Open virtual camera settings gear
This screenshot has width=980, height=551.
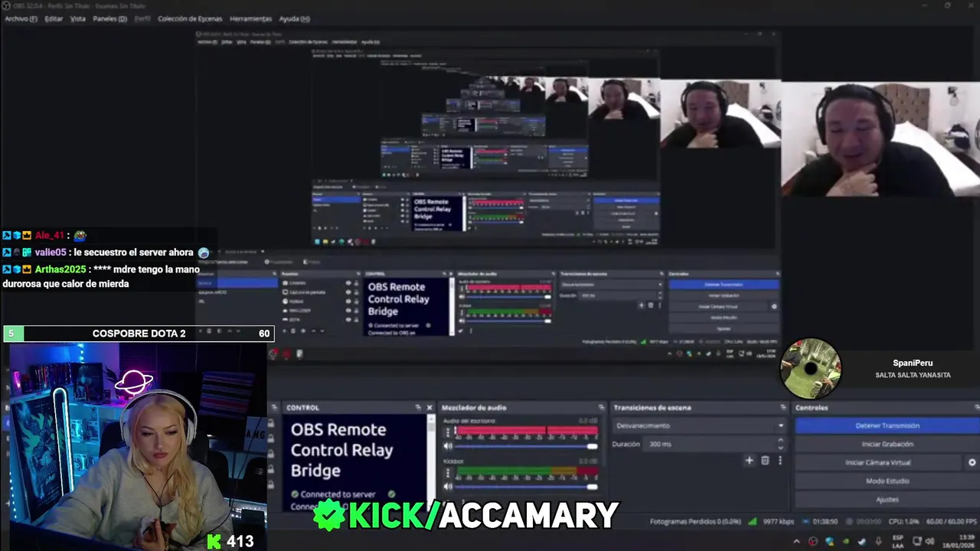tap(972, 462)
